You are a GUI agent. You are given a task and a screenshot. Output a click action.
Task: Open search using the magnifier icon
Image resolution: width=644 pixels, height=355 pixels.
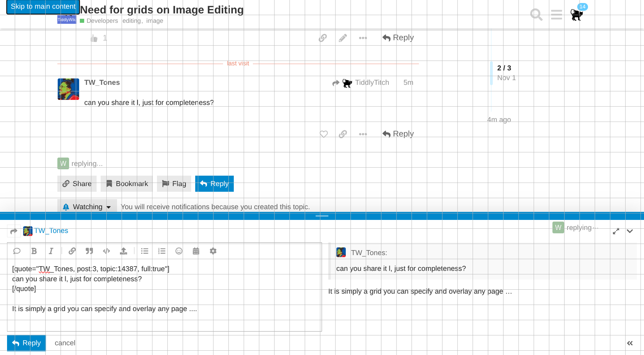pos(536,14)
